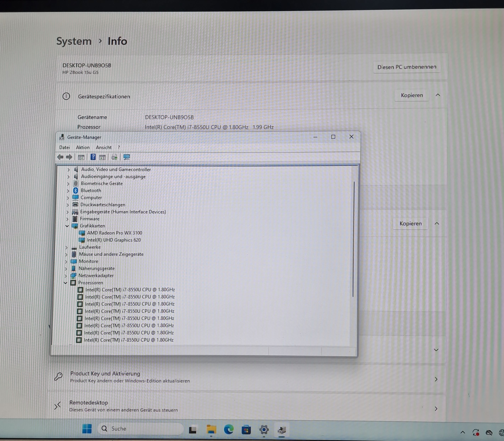Click the Prozessor value ending in 1.99 GHz
Image resolution: width=504 pixels, height=441 pixels.
click(209, 127)
